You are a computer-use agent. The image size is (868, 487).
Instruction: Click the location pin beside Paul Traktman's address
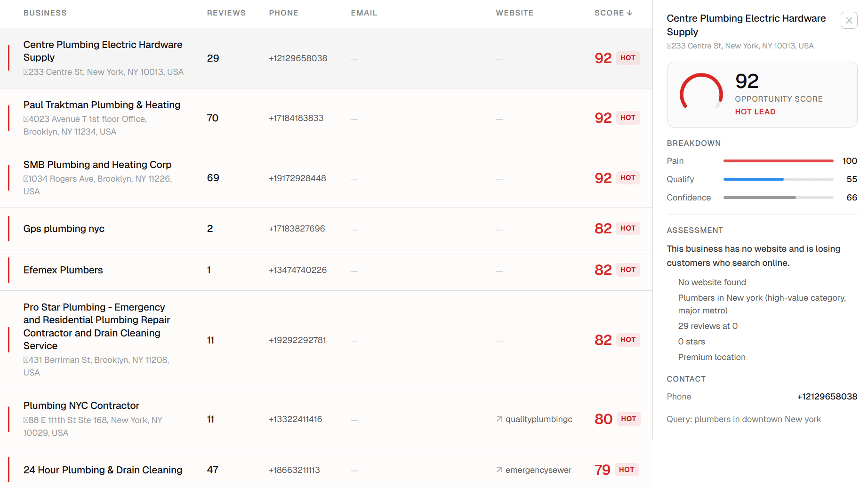(25, 119)
